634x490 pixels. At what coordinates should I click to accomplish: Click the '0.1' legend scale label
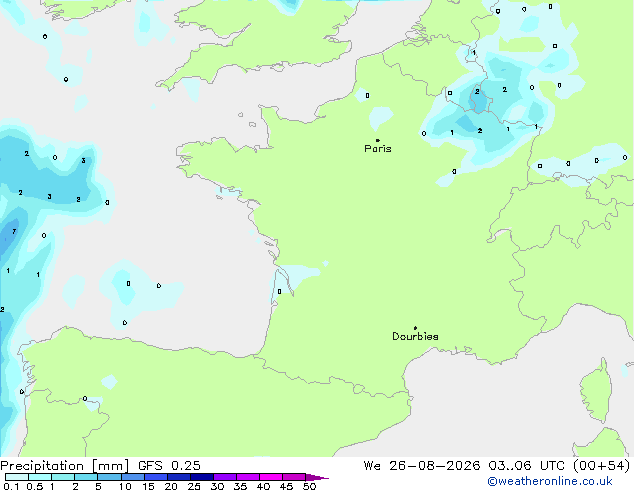tap(11, 486)
